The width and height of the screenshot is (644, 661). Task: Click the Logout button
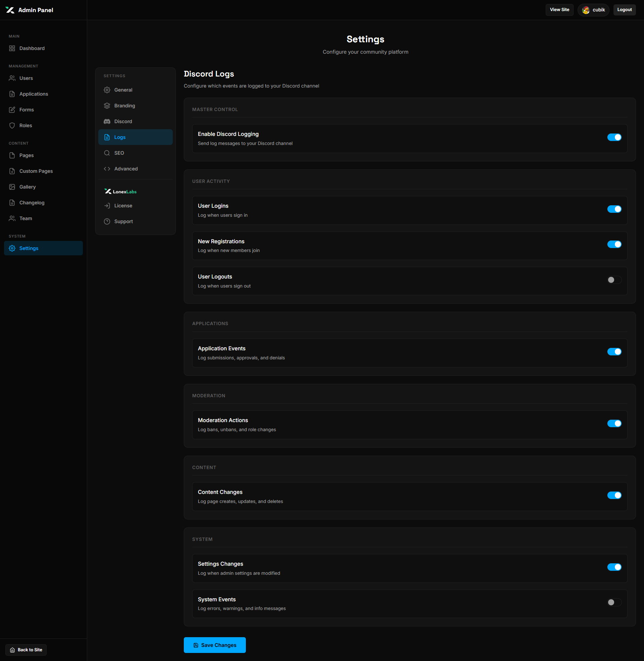point(625,10)
